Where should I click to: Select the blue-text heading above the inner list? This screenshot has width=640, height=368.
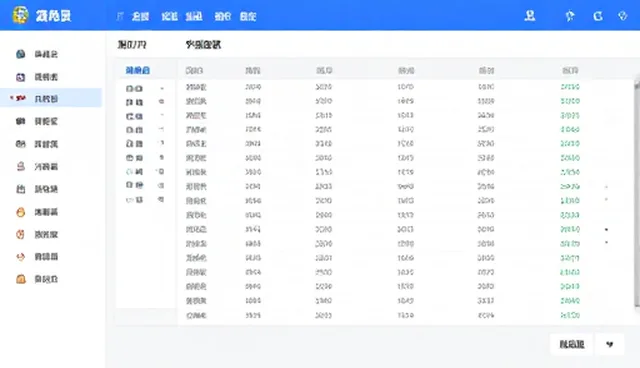pos(138,70)
